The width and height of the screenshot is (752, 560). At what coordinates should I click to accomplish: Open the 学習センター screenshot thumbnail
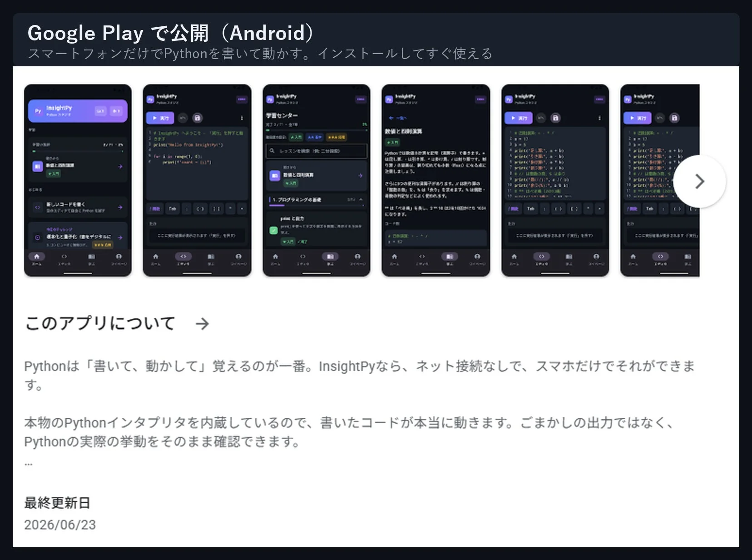click(317, 180)
